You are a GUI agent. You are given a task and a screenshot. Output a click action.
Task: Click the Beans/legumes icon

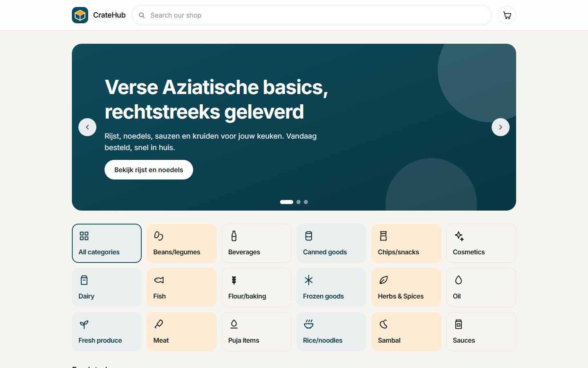pos(159,236)
